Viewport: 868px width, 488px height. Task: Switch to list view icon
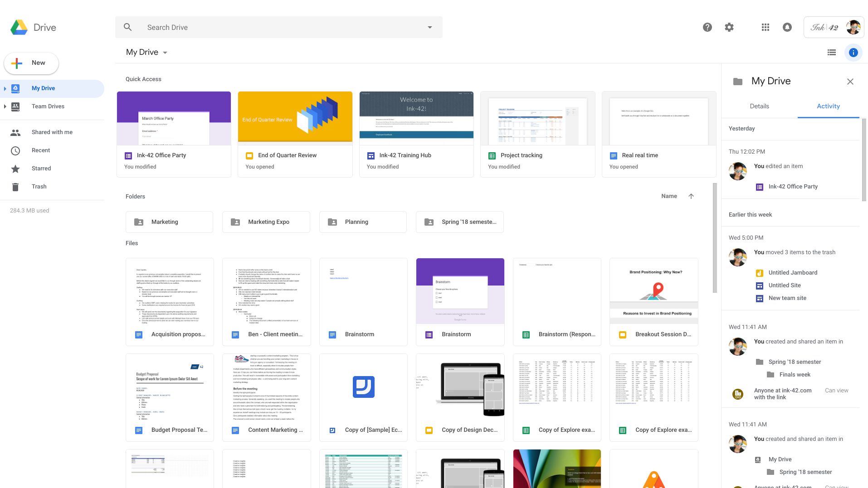[831, 53]
